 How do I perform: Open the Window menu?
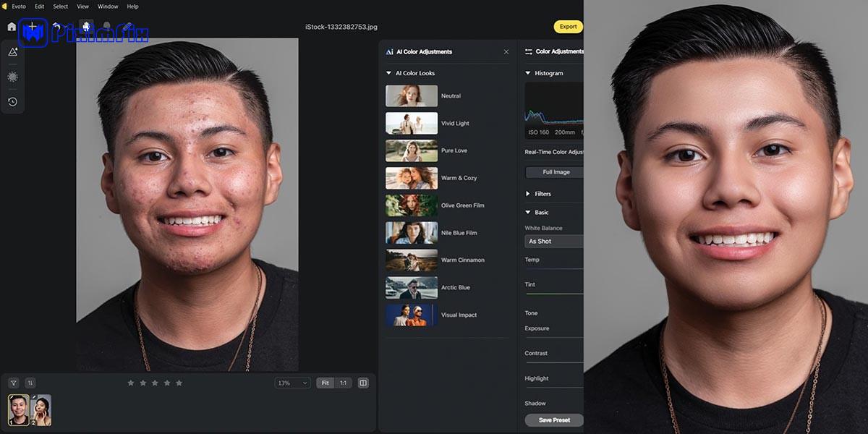pos(108,7)
